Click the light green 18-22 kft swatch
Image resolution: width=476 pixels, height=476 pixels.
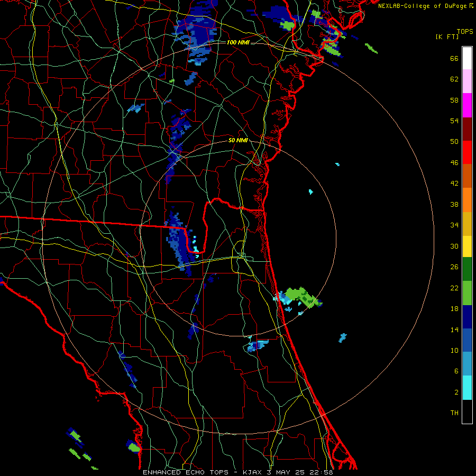pyautogui.click(x=467, y=293)
